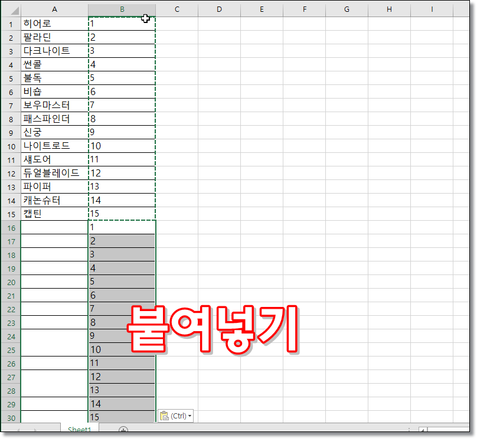This screenshot has width=477, height=448.
Task: Select column G header
Action: tap(347, 9)
